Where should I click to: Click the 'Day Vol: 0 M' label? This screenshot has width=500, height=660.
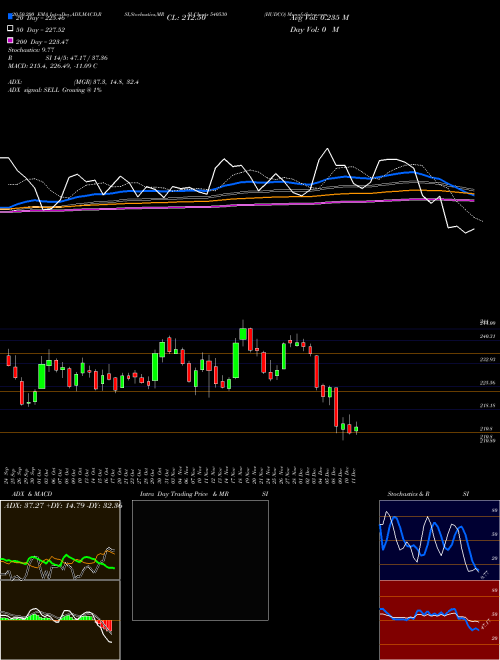coord(314,30)
